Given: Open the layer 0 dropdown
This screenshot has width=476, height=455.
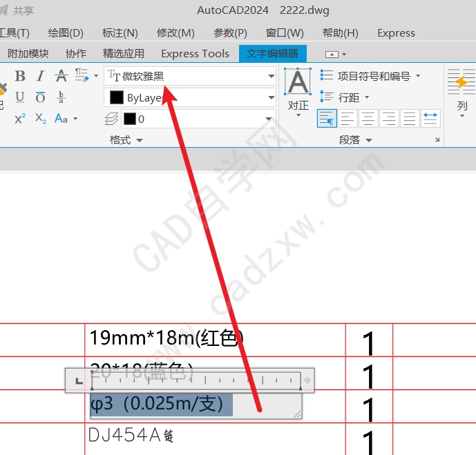Looking at the screenshot, I should coord(198,119).
